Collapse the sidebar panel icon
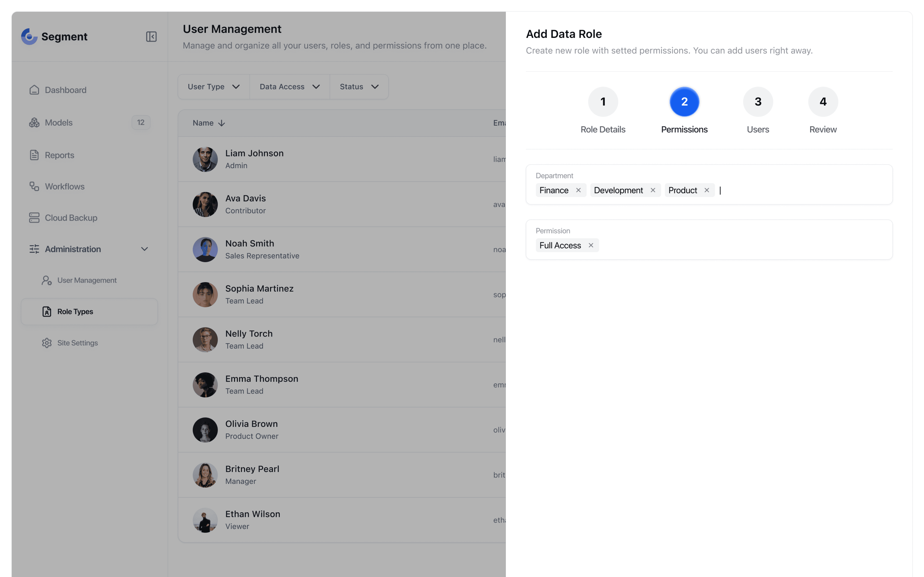This screenshot has height=577, width=924. [151, 37]
